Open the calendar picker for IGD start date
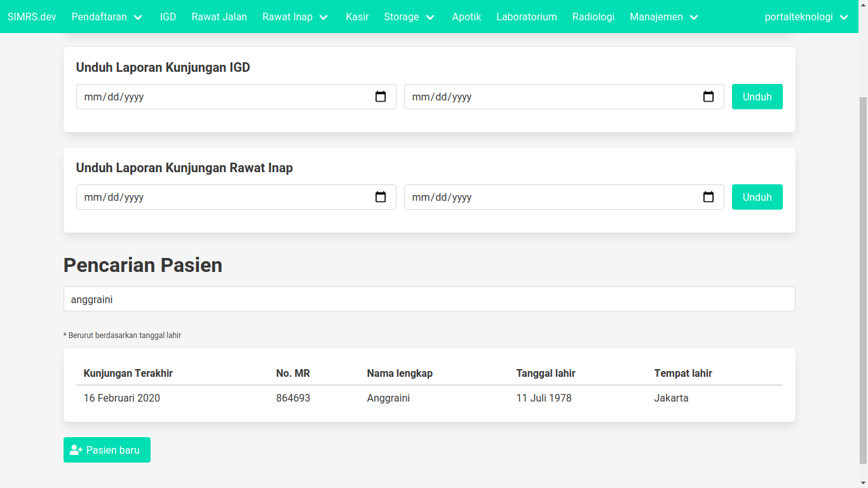The height and width of the screenshot is (488, 868). (381, 97)
